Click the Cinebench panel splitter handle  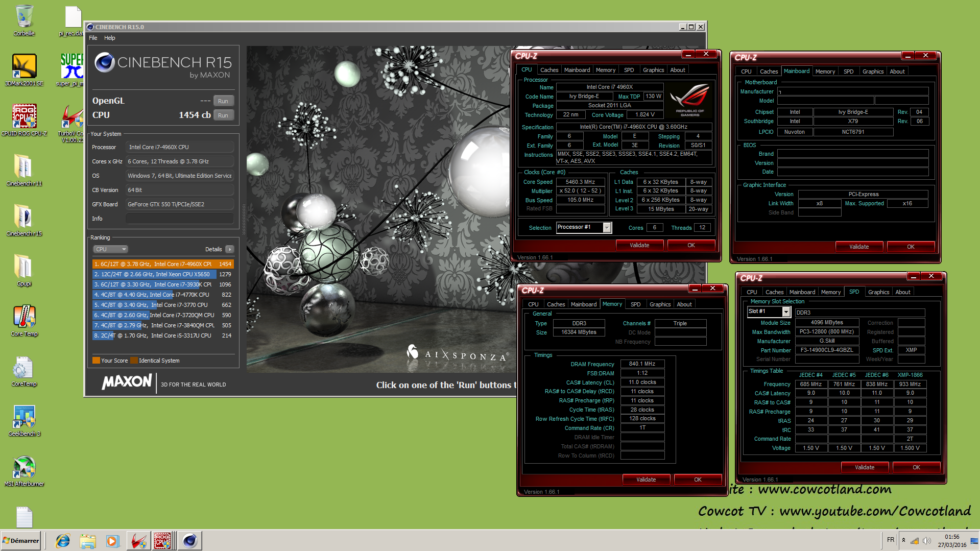tap(244, 219)
